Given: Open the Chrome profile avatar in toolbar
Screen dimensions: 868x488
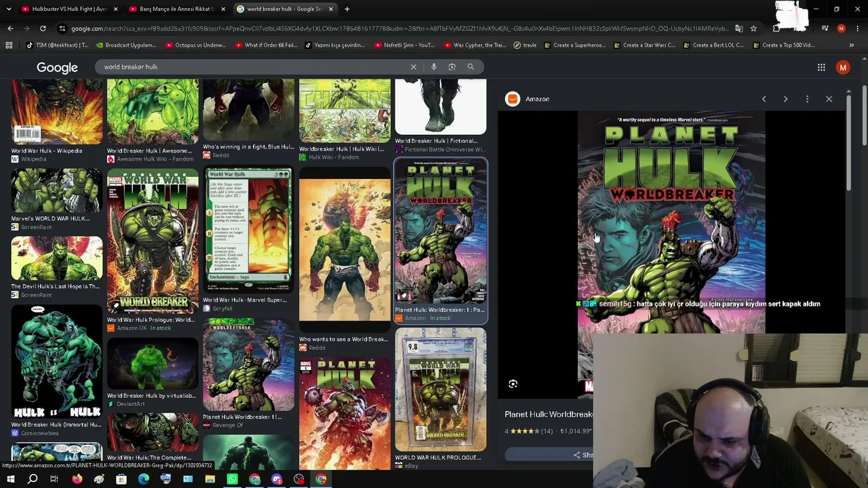Looking at the screenshot, I should 841,28.
